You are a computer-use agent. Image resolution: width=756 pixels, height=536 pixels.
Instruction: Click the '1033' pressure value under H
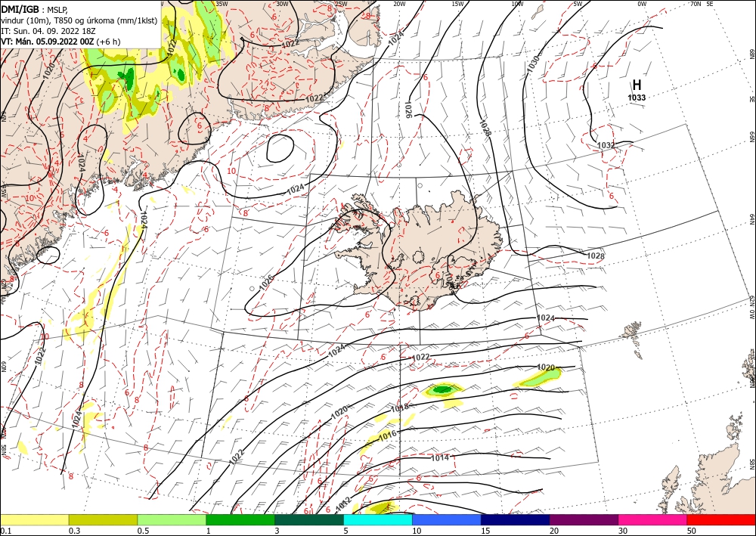point(637,98)
